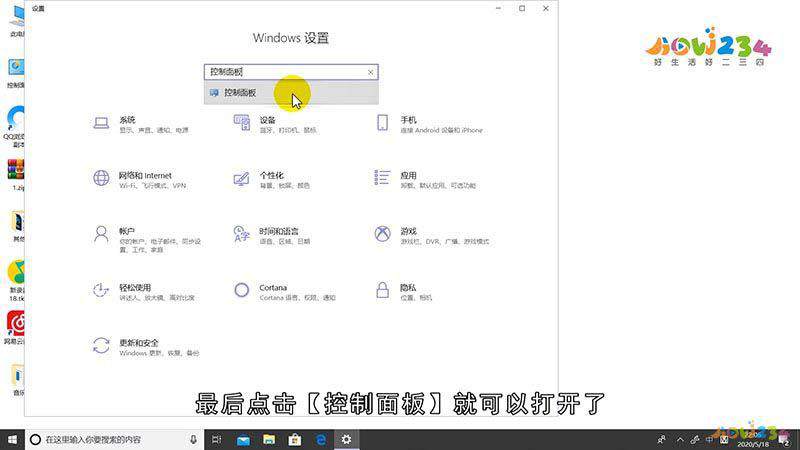800x450 pixels.
Task: Open the 设备 (Devices) settings icon
Action: pos(241,123)
